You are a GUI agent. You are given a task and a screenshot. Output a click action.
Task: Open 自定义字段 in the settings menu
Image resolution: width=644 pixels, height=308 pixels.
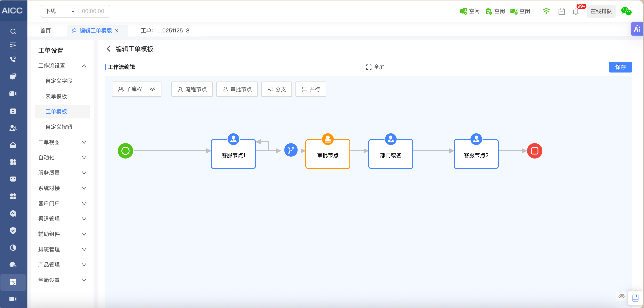tap(59, 81)
